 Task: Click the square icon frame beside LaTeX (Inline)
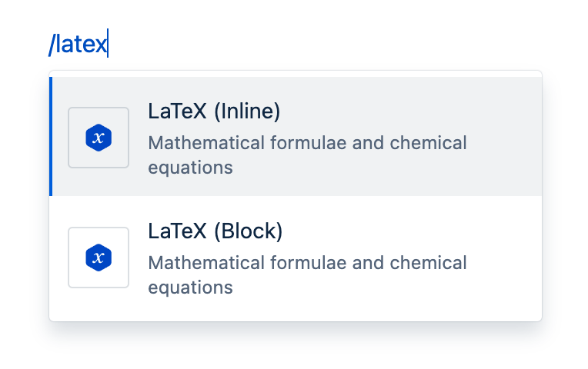pos(75,115)
